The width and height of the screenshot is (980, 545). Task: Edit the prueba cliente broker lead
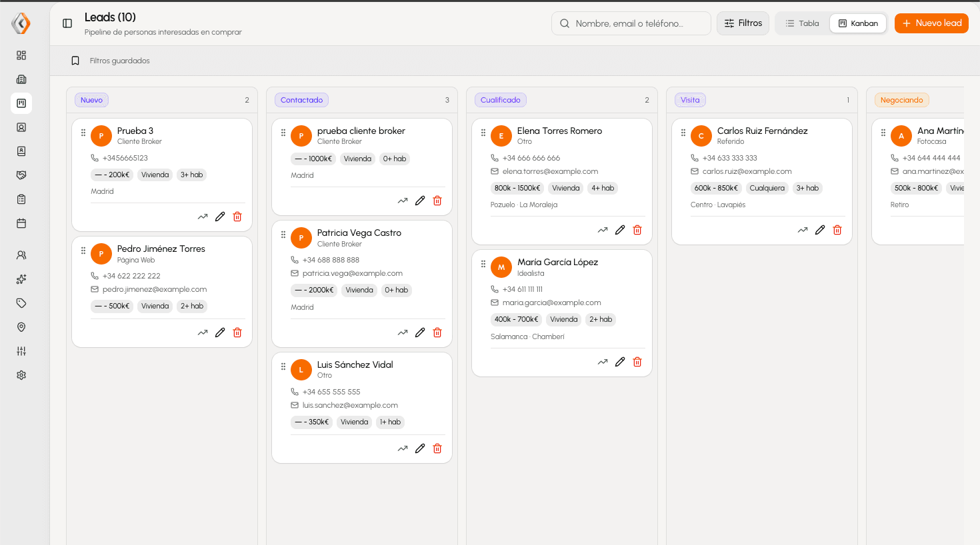pyautogui.click(x=420, y=201)
